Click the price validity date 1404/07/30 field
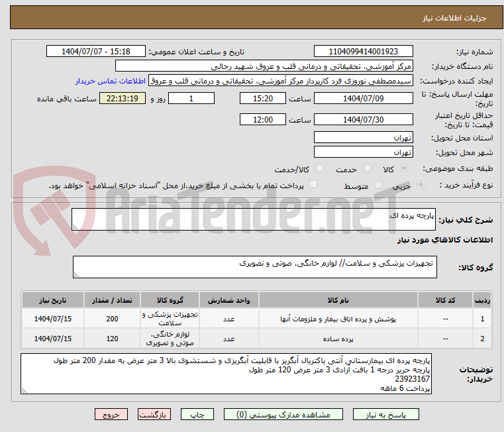 click(x=363, y=120)
